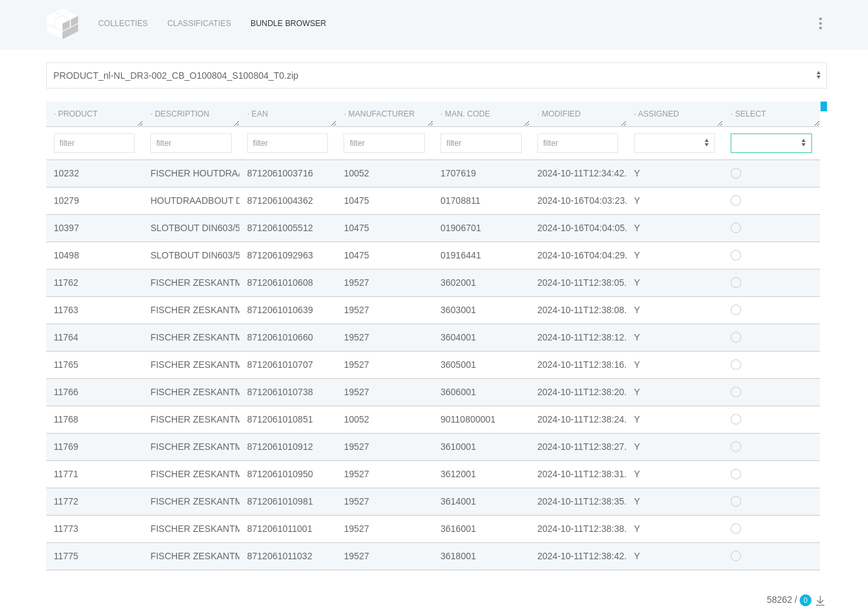The height and width of the screenshot is (612, 868).
Task: Click EAN 8712061003716
Action: (x=280, y=173)
